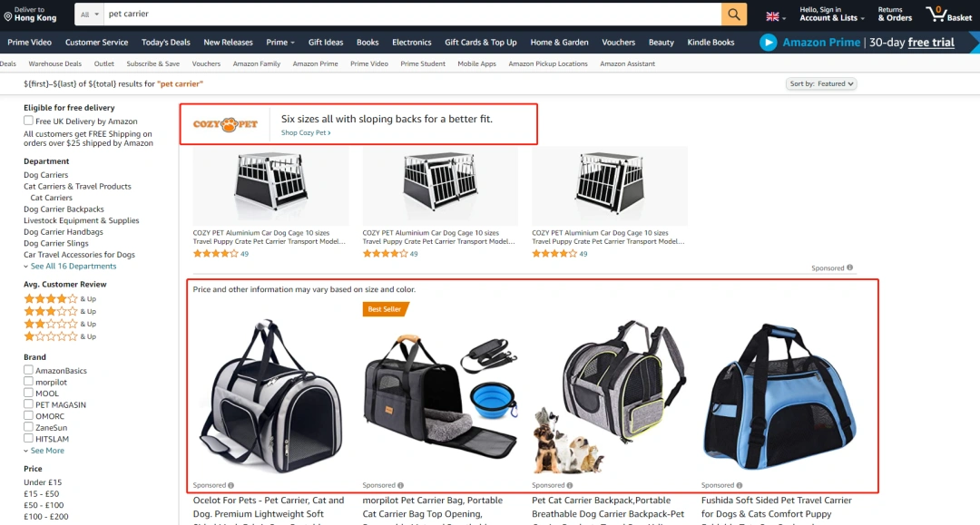Enable the AmazonBasics brand checkbox
Viewport: 980px width, 525px height.
click(x=28, y=370)
